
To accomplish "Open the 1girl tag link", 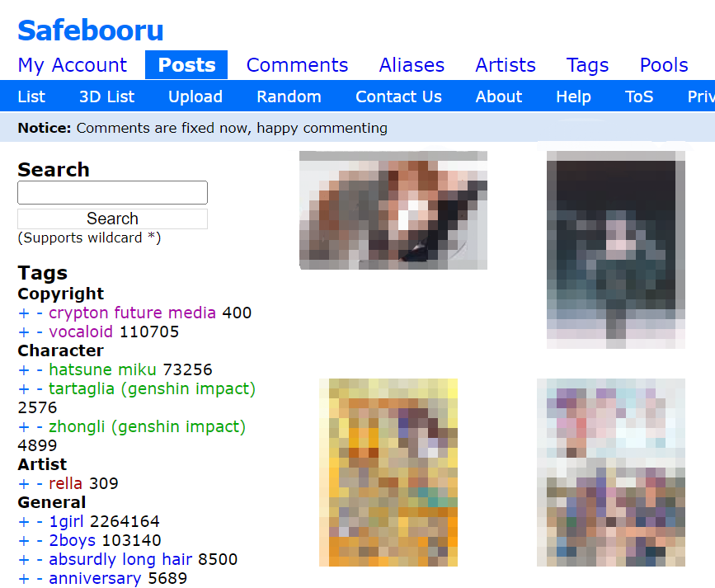I will pos(66,521).
